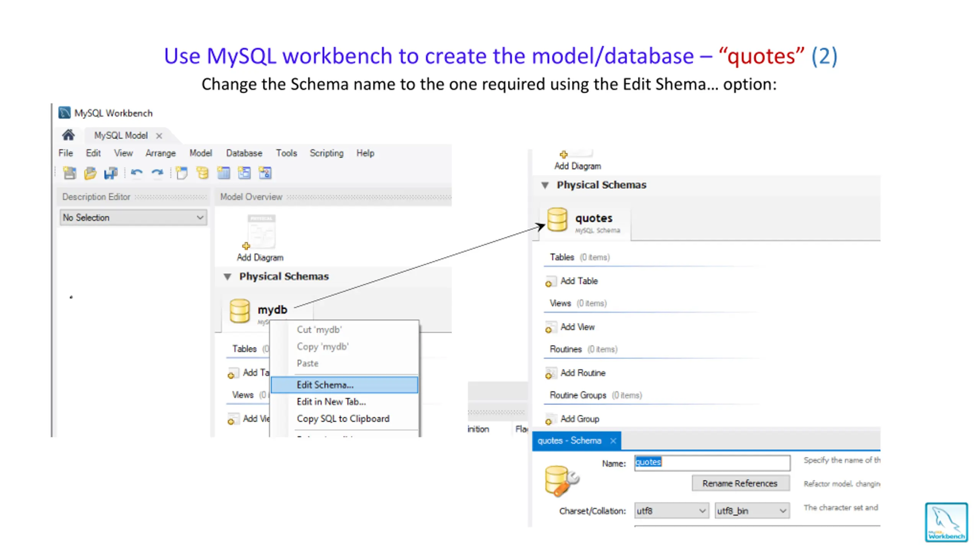
Task: Open the Database menu
Action: (244, 153)
